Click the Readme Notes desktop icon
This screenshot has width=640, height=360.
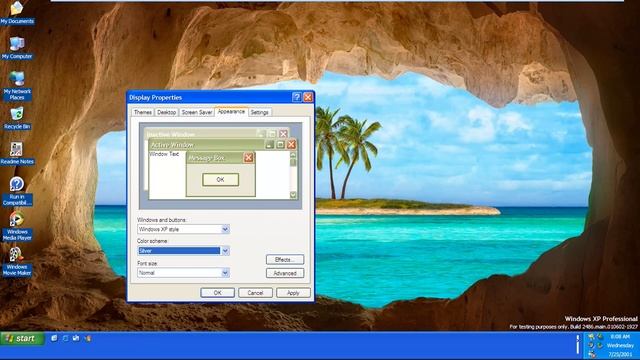click(x=17, y=153)
